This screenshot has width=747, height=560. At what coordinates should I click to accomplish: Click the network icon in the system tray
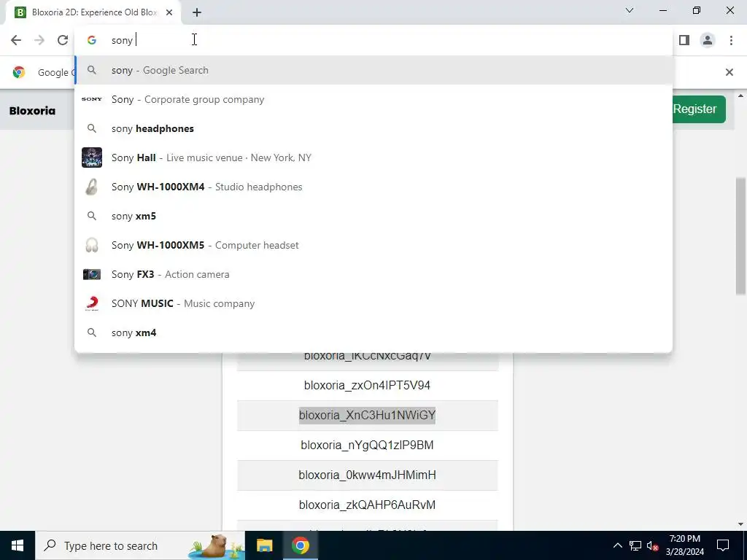coord(635,545)
